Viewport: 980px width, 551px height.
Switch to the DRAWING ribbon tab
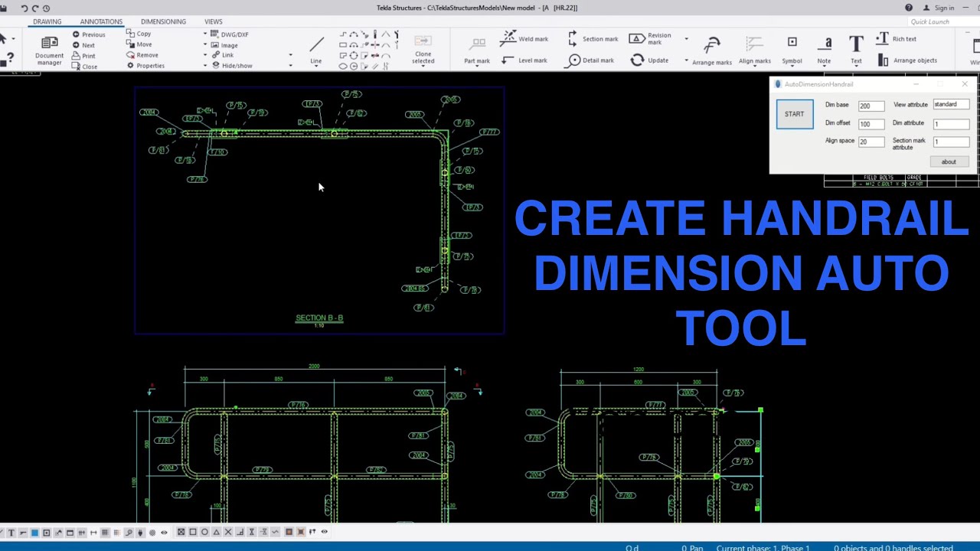(47, 21)
